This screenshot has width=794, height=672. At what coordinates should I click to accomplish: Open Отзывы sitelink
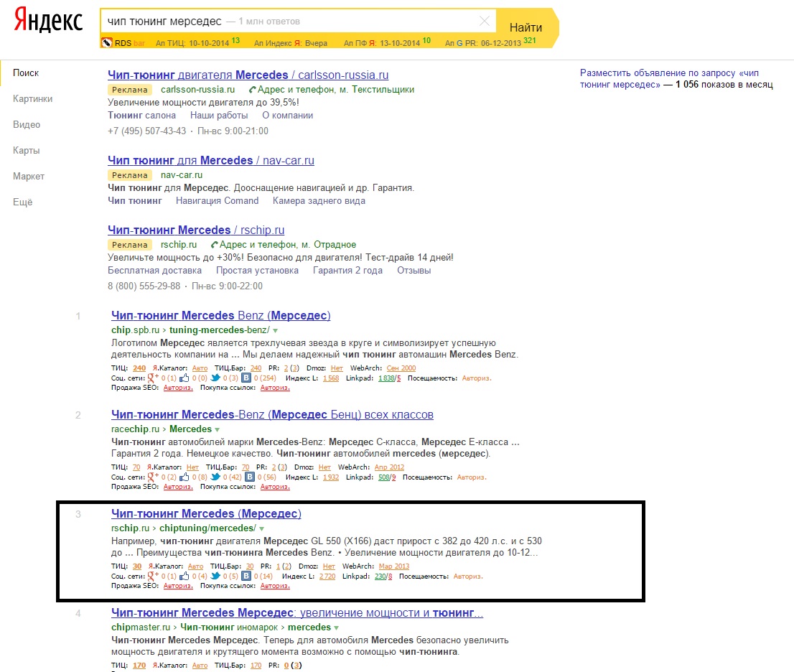point(414,271)
